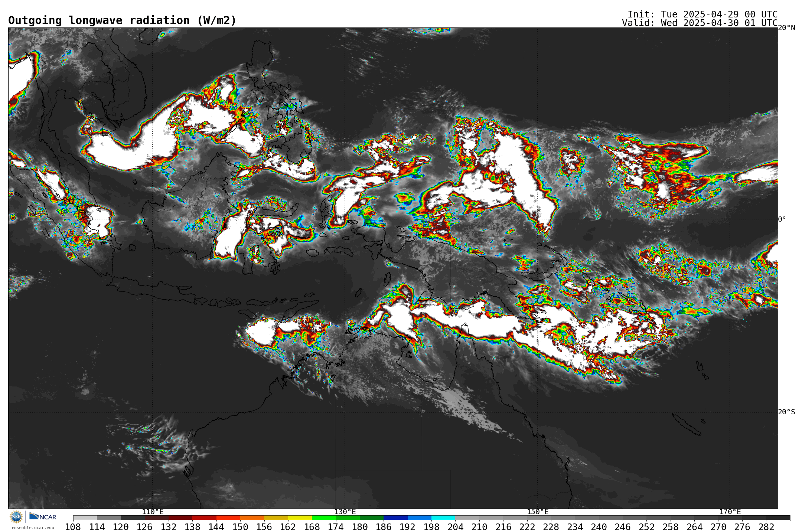Click the Outgoing longwave radiation title
The height and width of the screenshot is (532, 802).
point(122,20)
